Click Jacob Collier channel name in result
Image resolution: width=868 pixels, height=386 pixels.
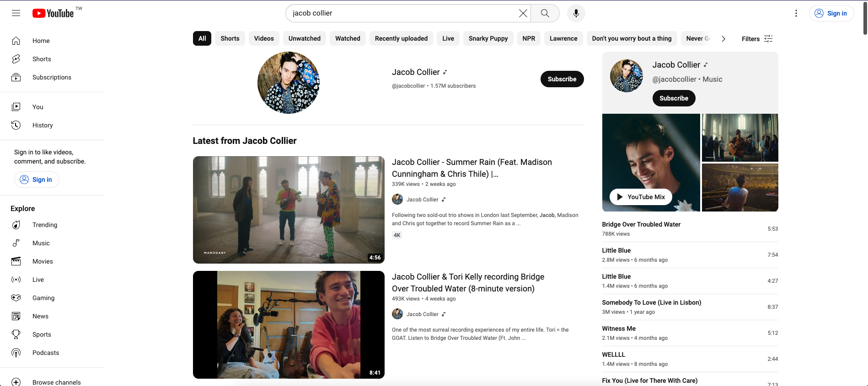[x=416, y=72]
